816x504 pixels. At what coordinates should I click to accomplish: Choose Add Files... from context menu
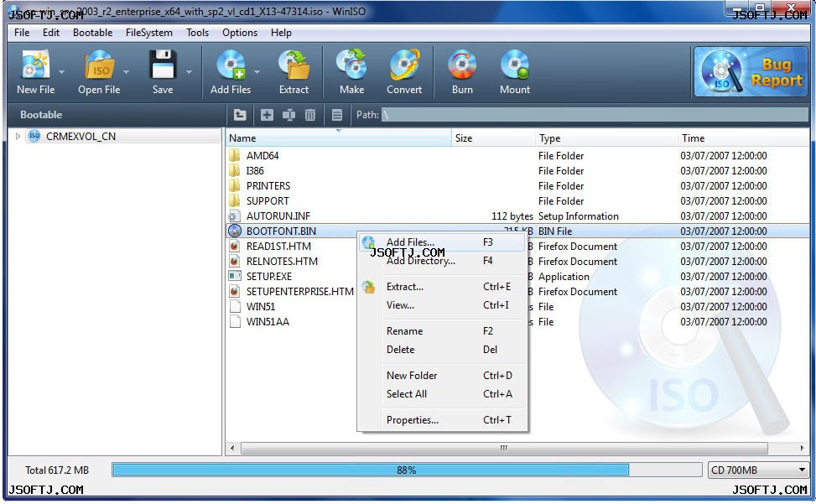coord(442,242)
